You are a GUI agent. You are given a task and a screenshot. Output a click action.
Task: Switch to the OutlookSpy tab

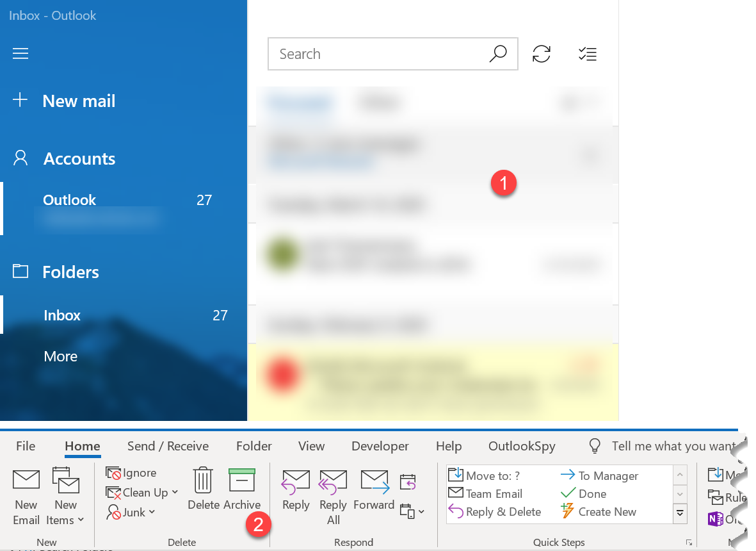(522, 446)
